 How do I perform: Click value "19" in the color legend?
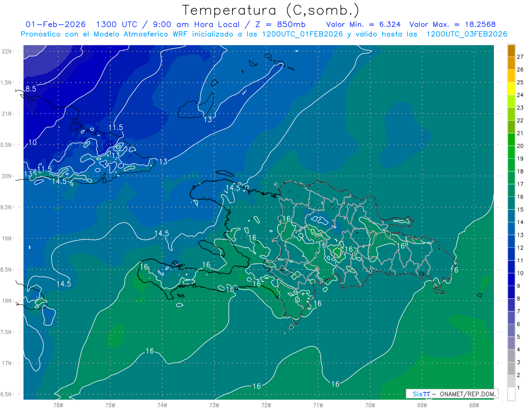[520, 159]
